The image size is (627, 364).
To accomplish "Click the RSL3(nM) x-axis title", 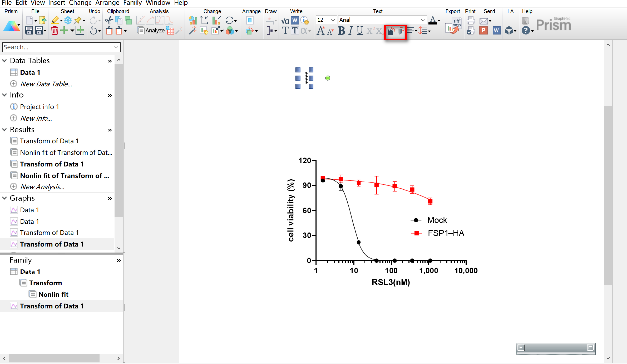I will [391, 283].
